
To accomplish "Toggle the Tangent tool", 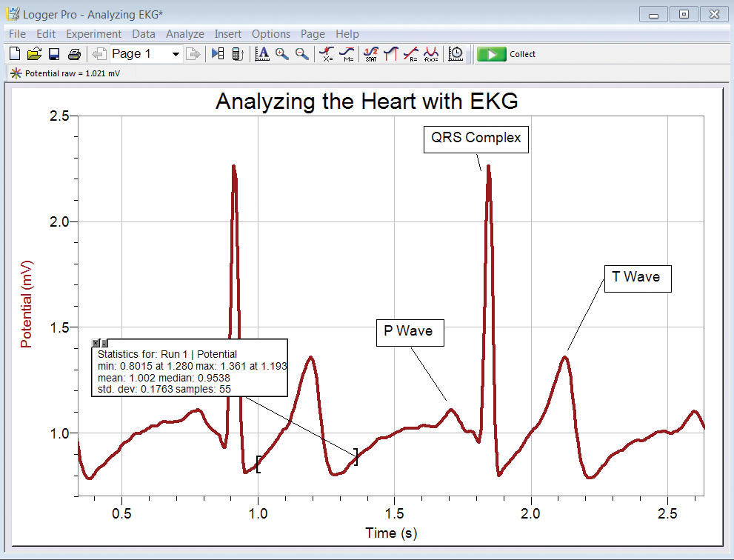I will 347,54.
